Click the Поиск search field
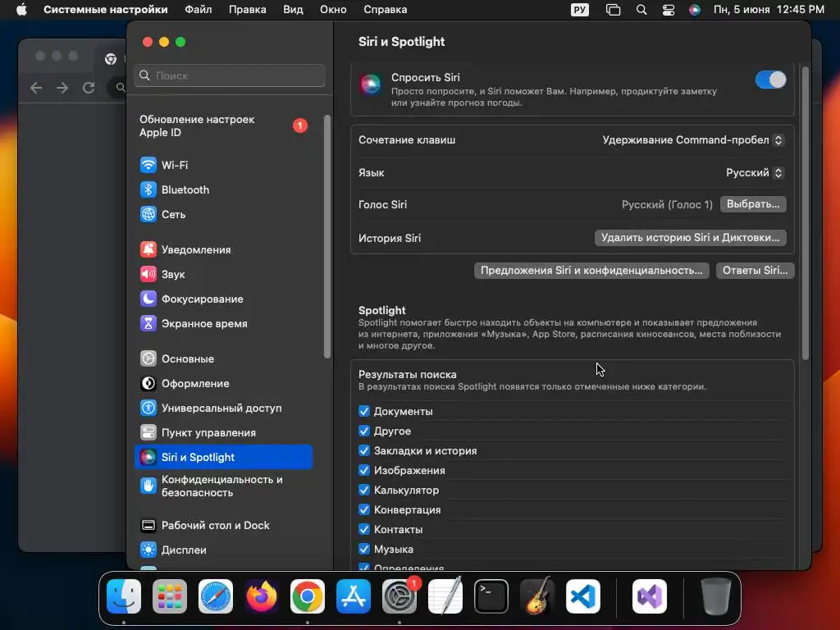 (230, 75)
